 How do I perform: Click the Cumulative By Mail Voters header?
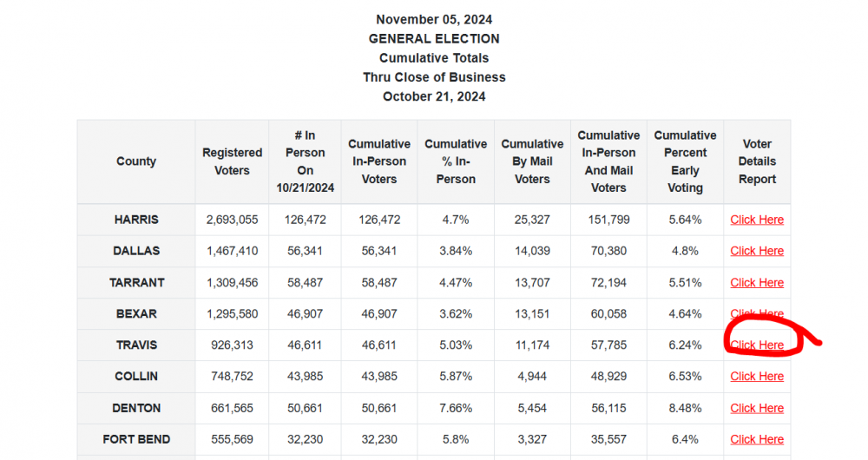pos(532,161)
